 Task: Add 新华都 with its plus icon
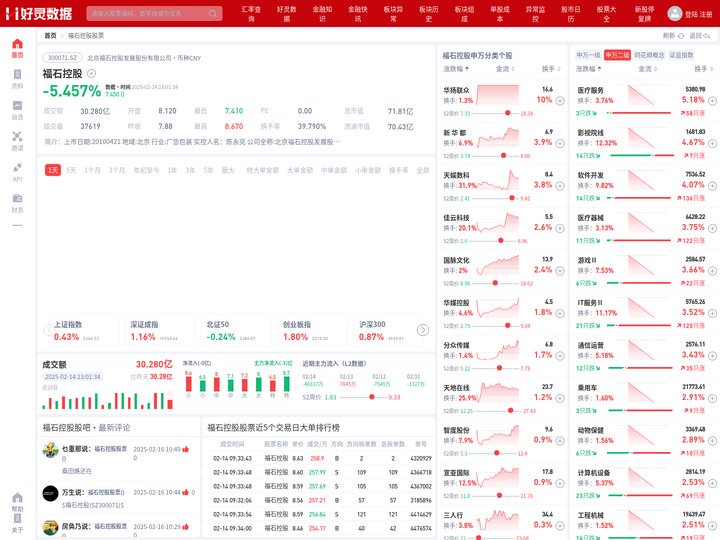pyautogui.click(x=560, y=143)
